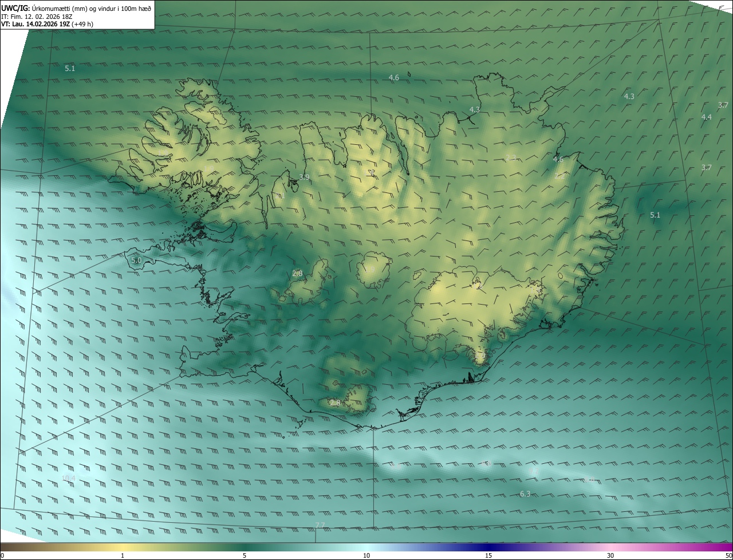This screenshot has height=560, width=733.
Task: Click the 5.1 value in the dark patch east of Iceland
Action: click(x=655, y=215)
